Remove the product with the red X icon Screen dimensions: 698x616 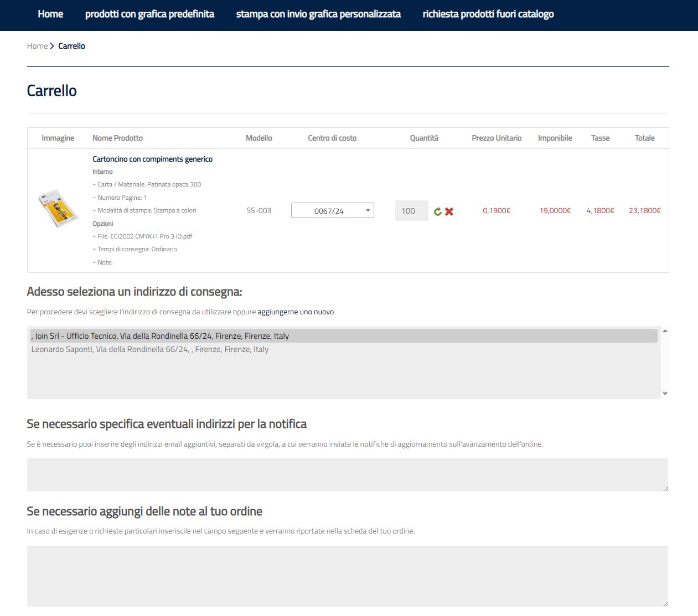tap(449, 211)
